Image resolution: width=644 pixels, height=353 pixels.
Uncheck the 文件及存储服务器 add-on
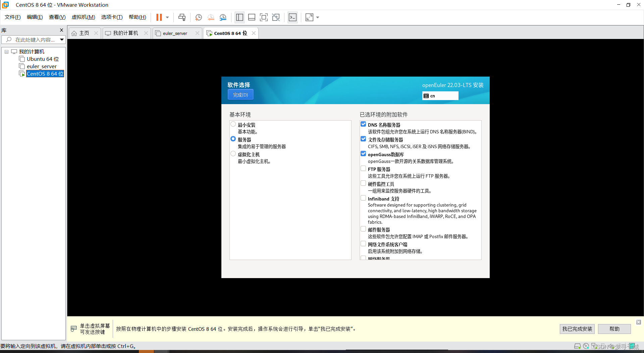pyautogui.click(x=363, y=139)
